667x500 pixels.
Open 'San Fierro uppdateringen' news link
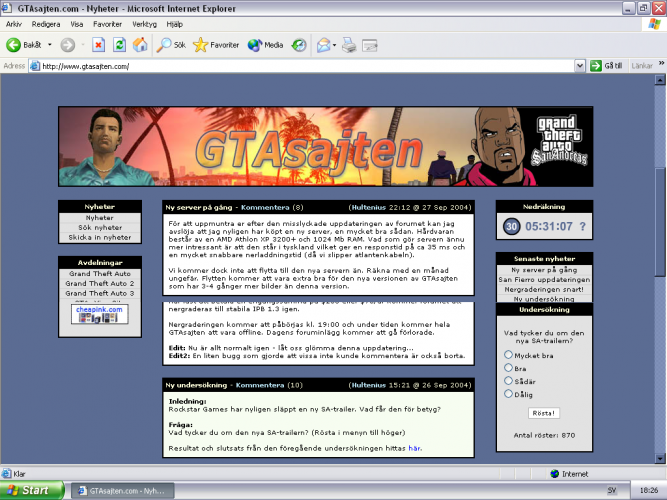click(547, 279)
